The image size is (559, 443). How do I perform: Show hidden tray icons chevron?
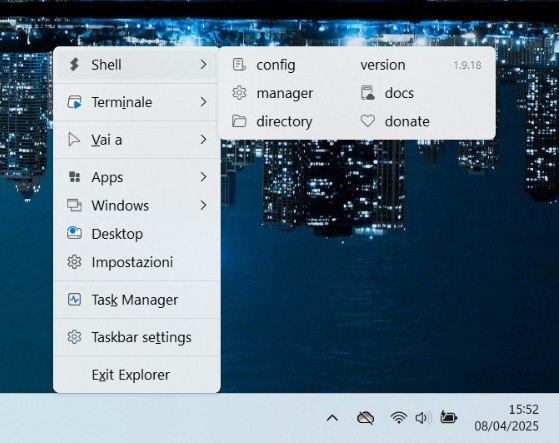(332, 418)
